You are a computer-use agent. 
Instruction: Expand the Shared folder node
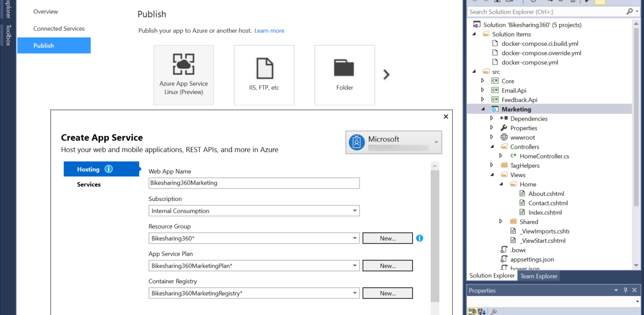[x=501, y=222]
